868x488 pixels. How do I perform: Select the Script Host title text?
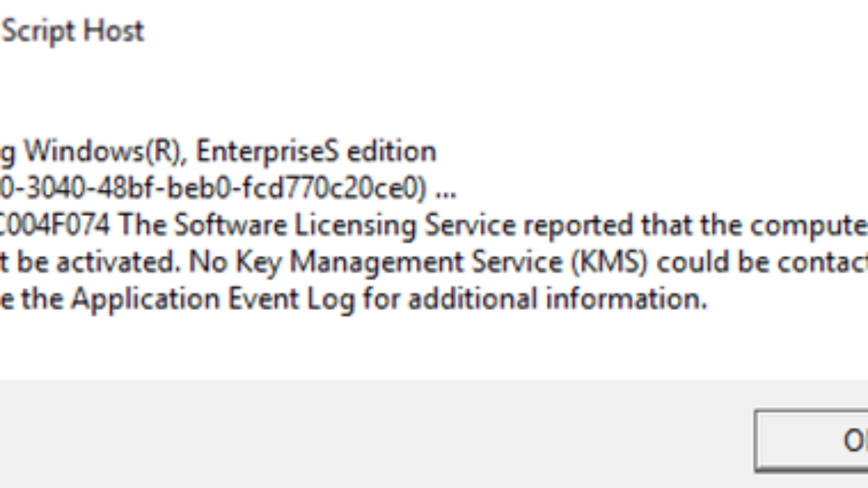pyautogui.click(x=72, y=30)
